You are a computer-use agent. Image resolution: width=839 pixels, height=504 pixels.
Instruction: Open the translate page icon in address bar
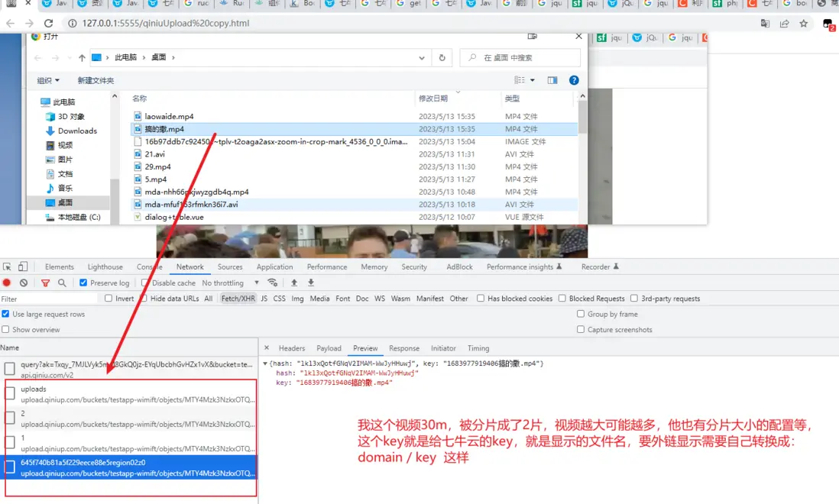pyautogui.click(x=765, y=24)
